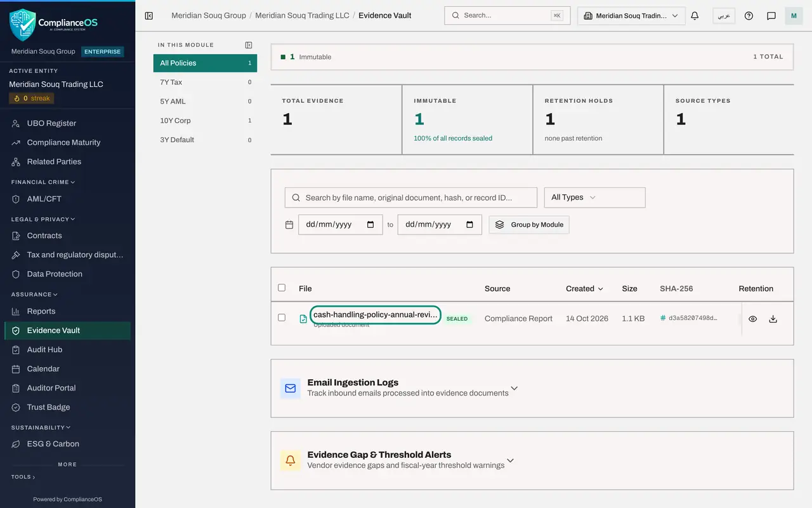Collapse the Assurance sidebar group
This screenshot has width=812, height=508.
click(34, 295)
